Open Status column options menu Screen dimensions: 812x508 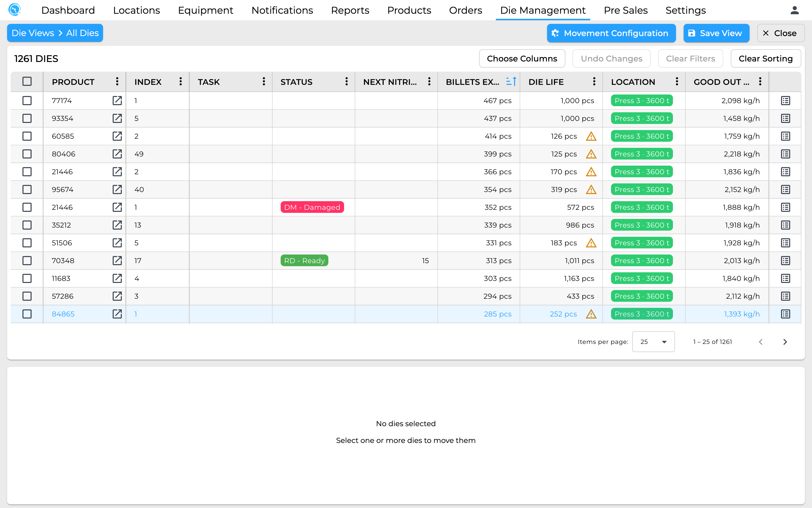(347, 81)
